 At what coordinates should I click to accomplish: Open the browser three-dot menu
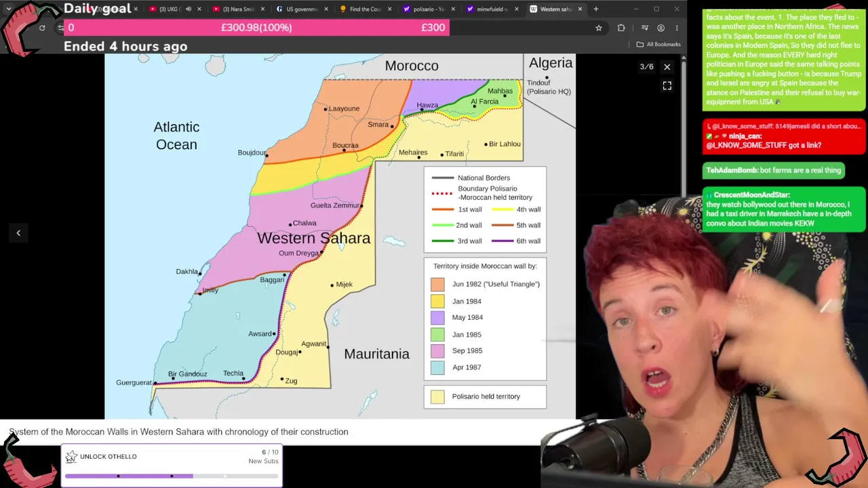(677, 28)
